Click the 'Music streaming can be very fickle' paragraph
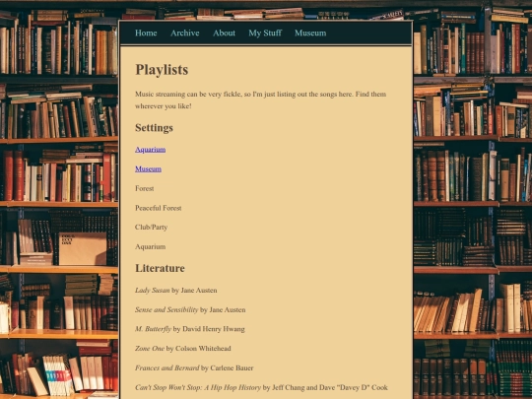 point(260,100)
